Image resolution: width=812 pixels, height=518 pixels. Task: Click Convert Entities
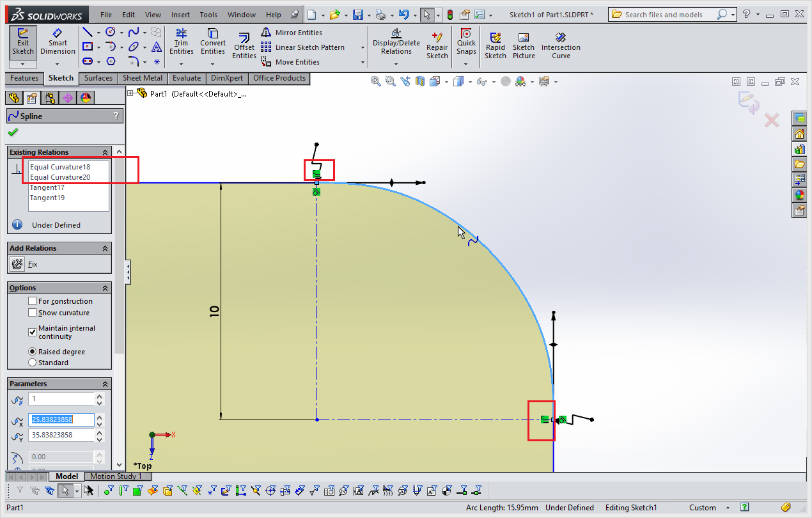213,42
